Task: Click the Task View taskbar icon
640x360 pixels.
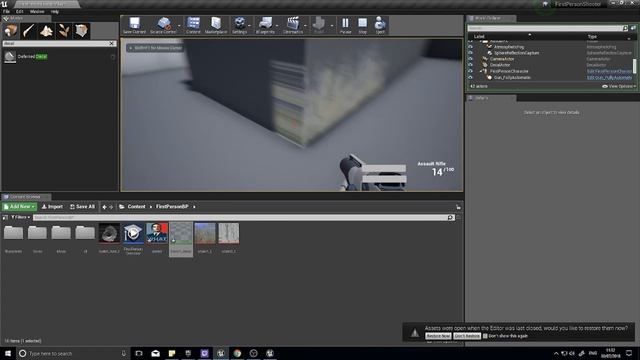Action: [139, 353]
